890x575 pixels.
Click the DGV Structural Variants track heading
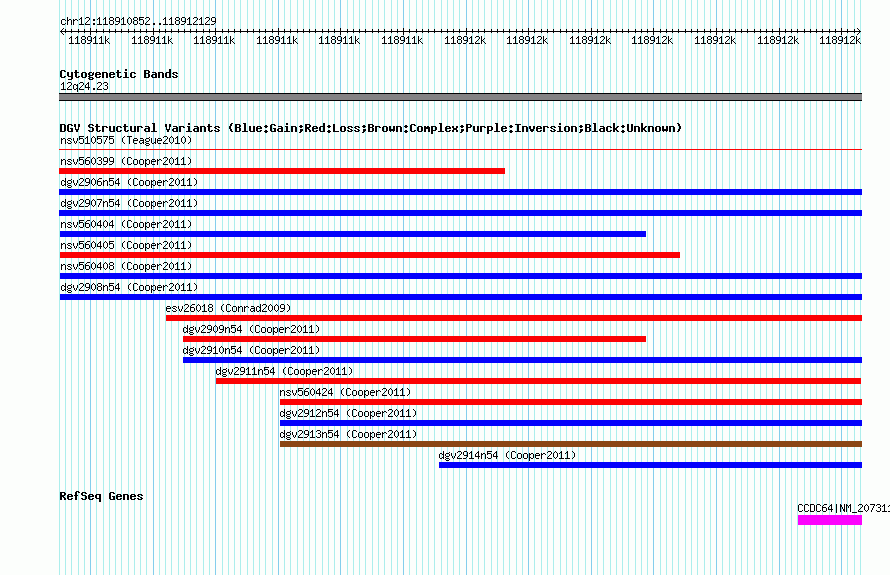(x=371, y=128)
